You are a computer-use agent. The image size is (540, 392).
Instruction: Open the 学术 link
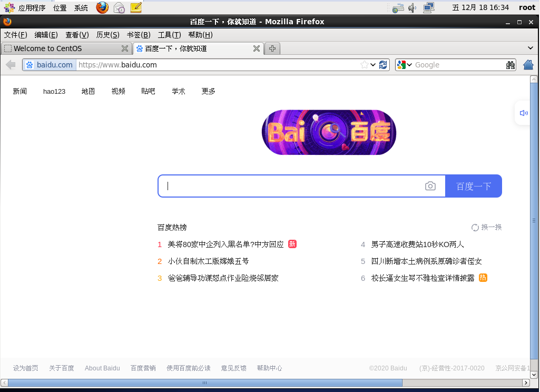(179, 91)
